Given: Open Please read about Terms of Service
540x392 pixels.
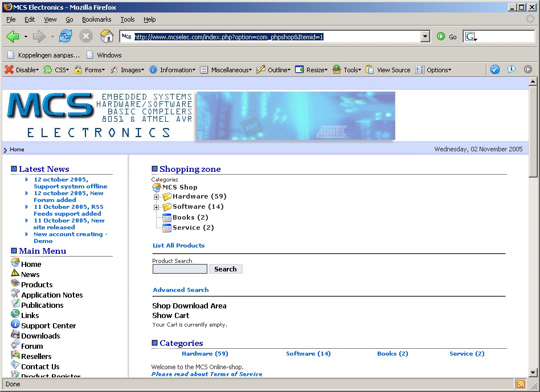Looking at the screenshot, I should pyautogui.click(x=207, y=374).
